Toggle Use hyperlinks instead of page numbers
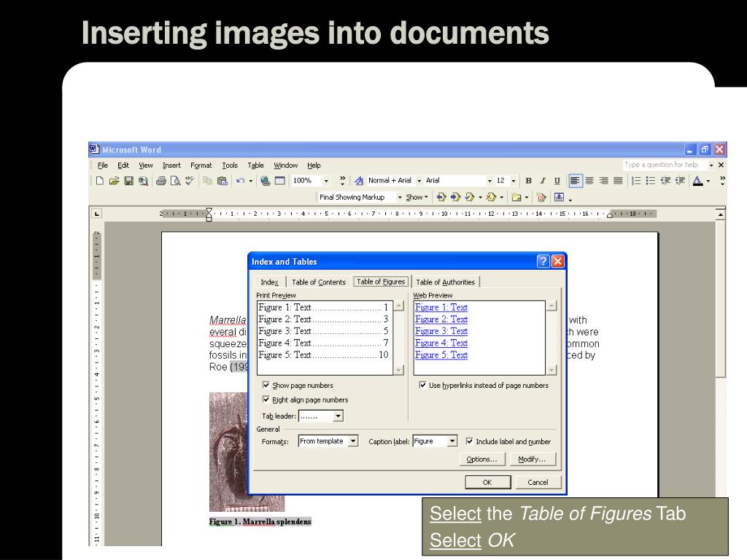 [422, 385]
